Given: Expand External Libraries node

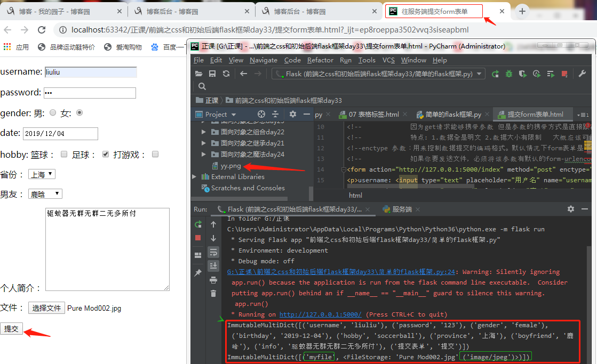Looking at the screenshot, I should [x=195, y=176].
